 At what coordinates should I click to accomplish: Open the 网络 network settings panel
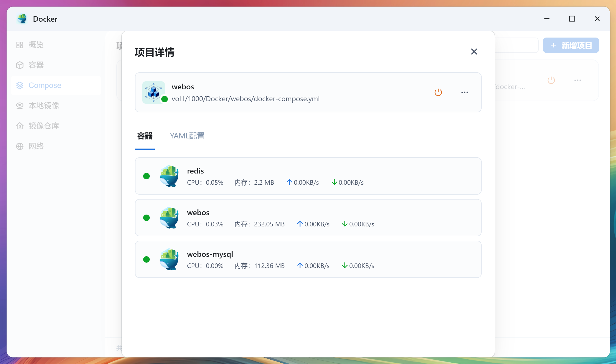pos(36,146)
